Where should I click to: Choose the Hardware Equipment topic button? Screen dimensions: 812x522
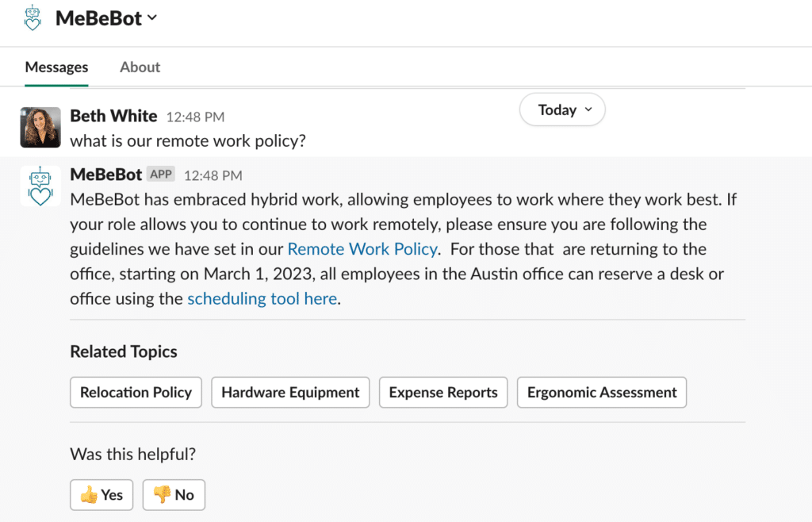[x=290, y=393]
